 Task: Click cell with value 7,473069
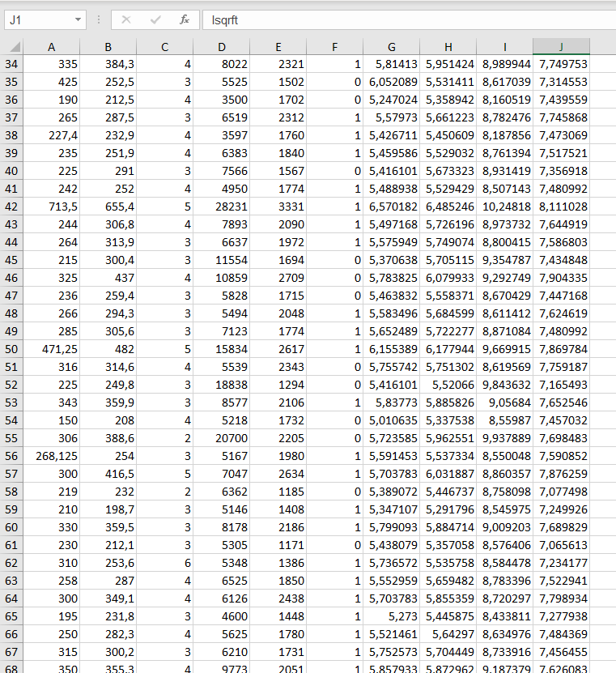[x=561, y=135]
